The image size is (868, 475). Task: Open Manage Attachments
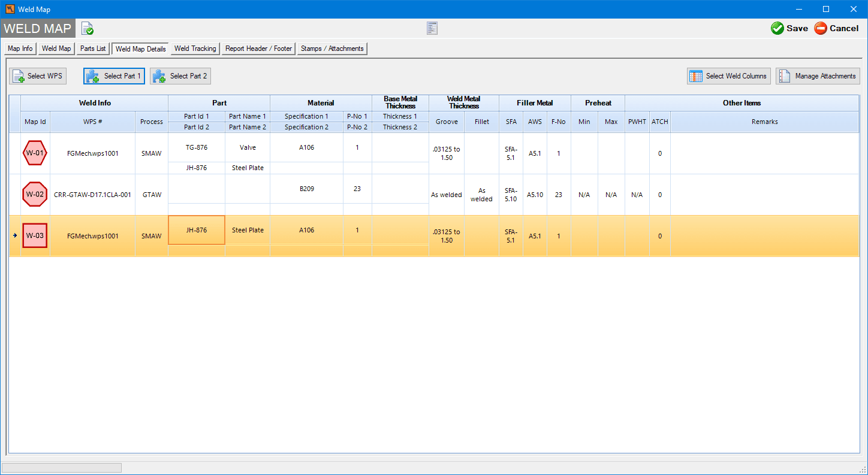tap(818, 76)
